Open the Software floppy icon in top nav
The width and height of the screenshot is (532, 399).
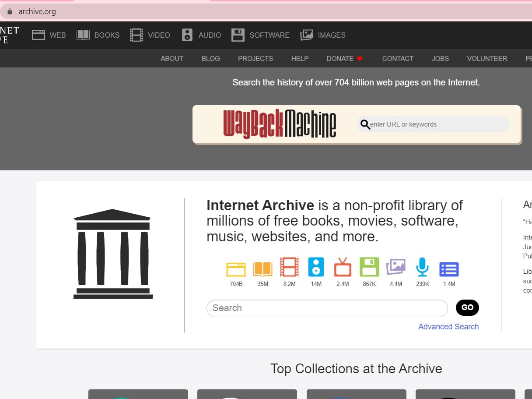(238, 35)
